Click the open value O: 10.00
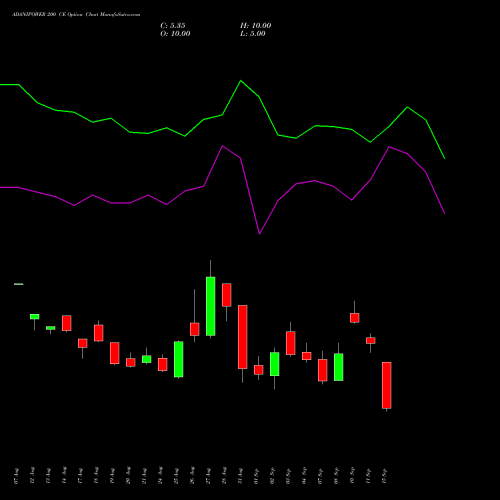The image size is (500, 500). pos(175,34)
